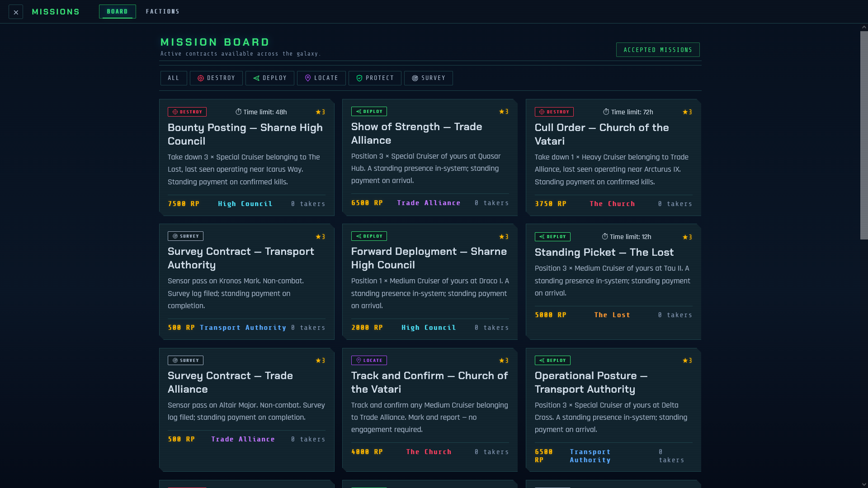Filter missions by Protect
The height and width of the screenshot is (488, 868).
point(375,78)
